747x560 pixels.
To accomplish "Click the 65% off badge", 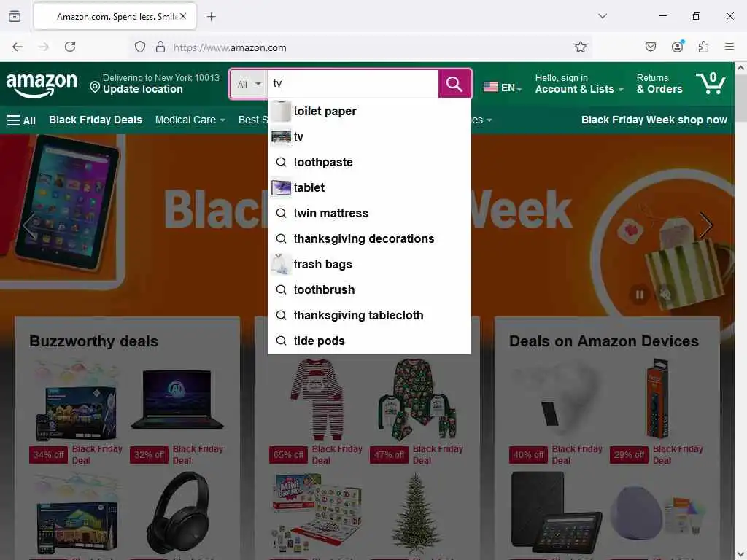I will [289, 455].
